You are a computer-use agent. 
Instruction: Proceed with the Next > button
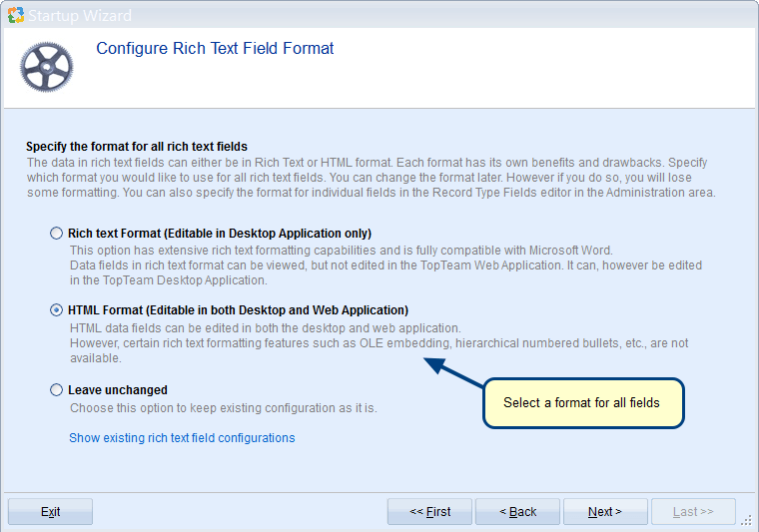coord(604,512)
